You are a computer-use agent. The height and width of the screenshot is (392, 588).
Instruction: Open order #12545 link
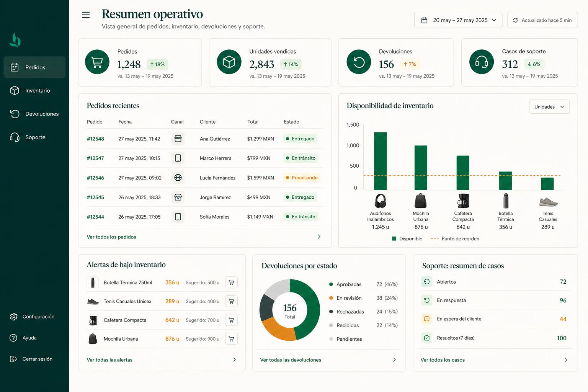point(95,198)
